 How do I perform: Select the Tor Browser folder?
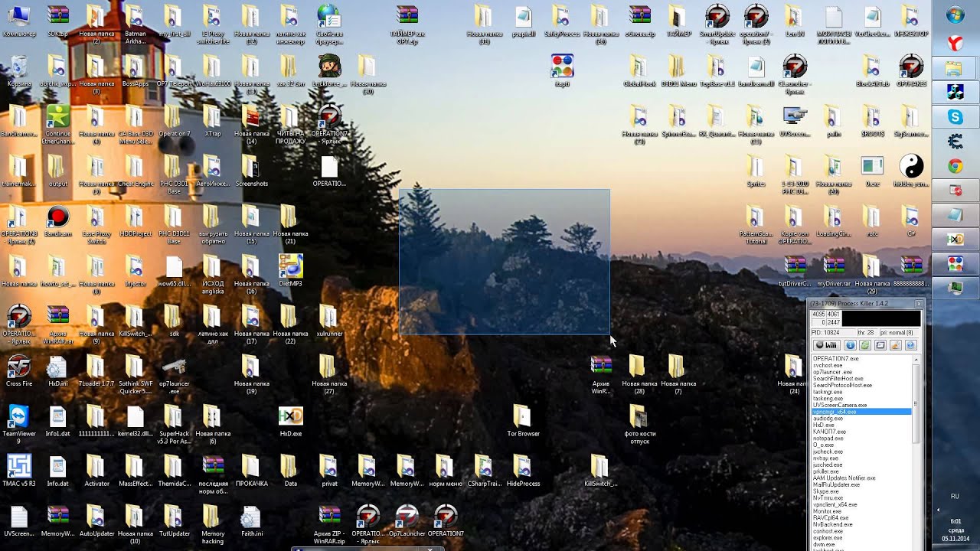(x=522, y=420)
